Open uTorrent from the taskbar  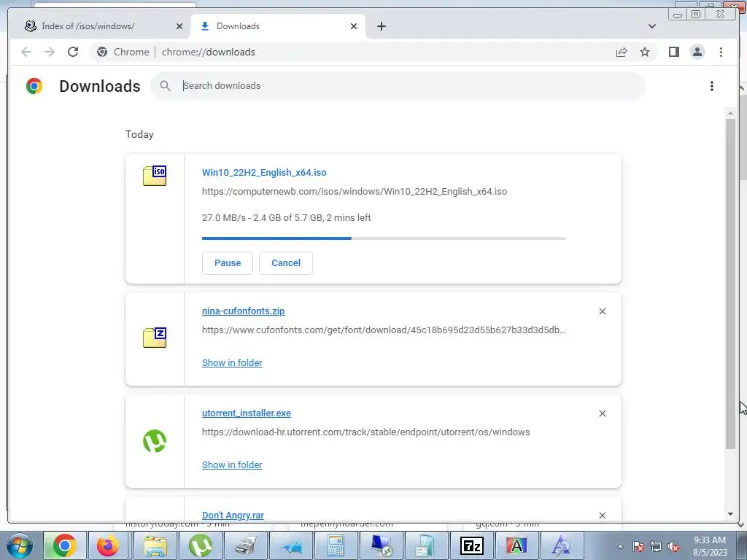coord(201,545)
